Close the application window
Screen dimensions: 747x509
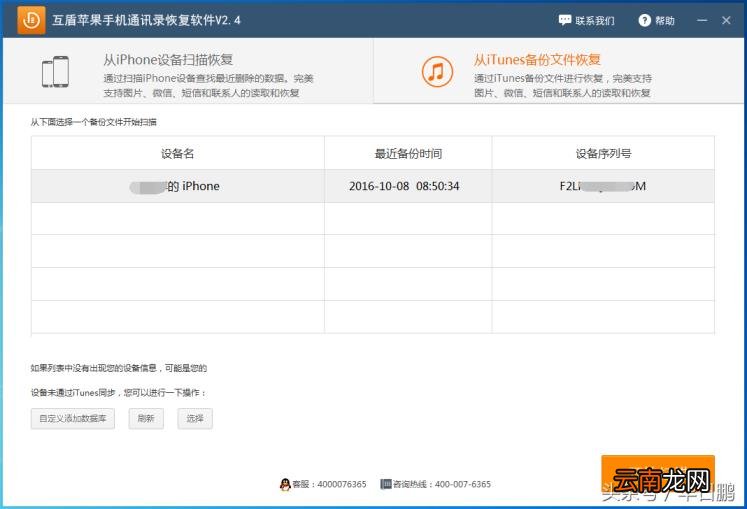click(726, 20)
